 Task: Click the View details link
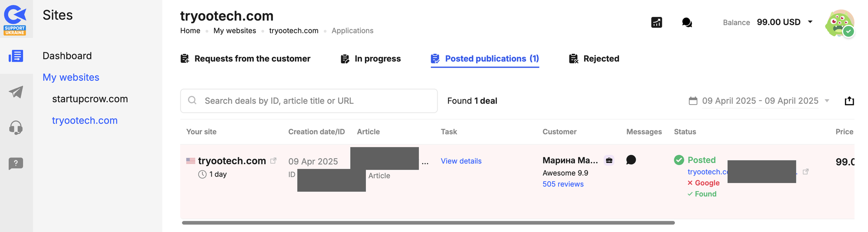tap(461, 161)
